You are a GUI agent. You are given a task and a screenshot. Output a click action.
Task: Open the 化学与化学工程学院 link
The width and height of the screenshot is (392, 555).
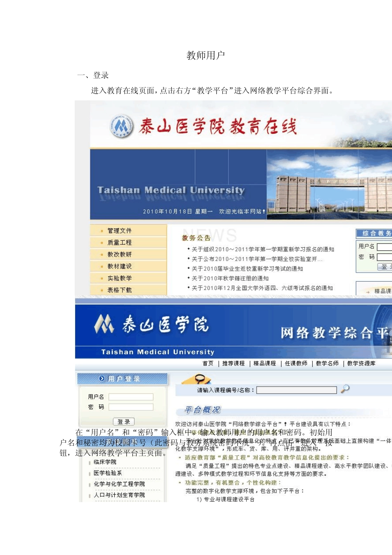pyautogui.click(x=119, y=484)
